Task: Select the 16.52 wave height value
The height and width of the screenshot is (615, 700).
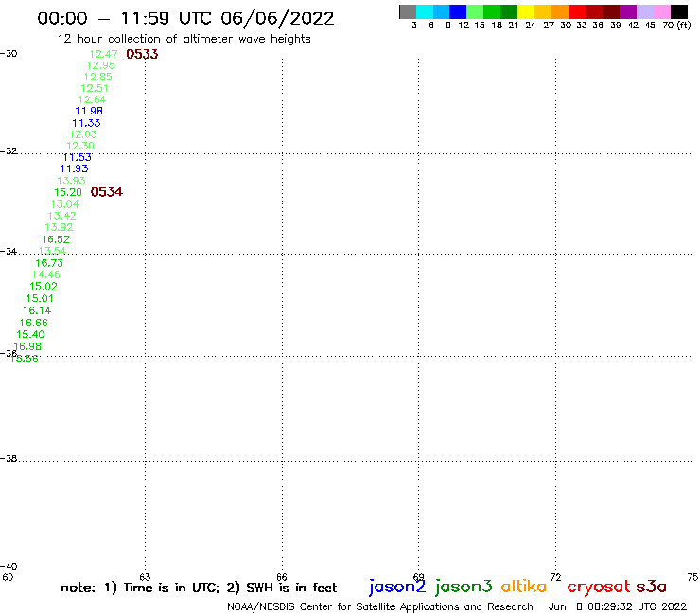Action: click(56, 239)
